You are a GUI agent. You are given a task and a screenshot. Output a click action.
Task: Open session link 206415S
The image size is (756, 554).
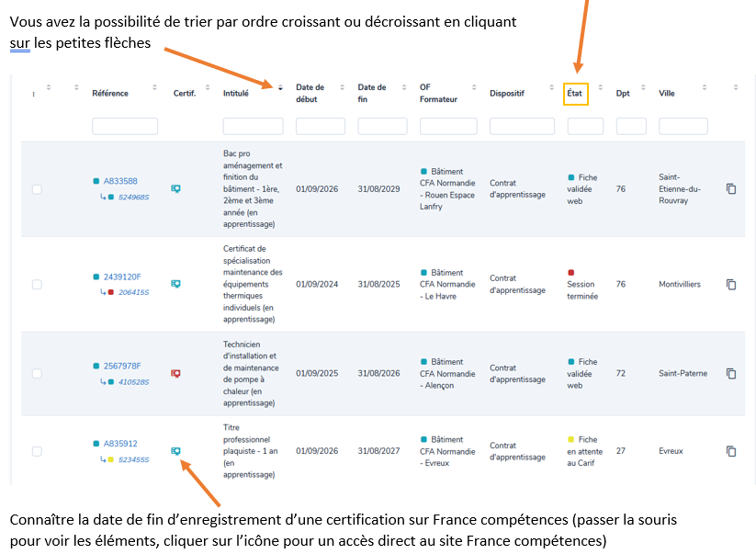(x=133, y=292)
